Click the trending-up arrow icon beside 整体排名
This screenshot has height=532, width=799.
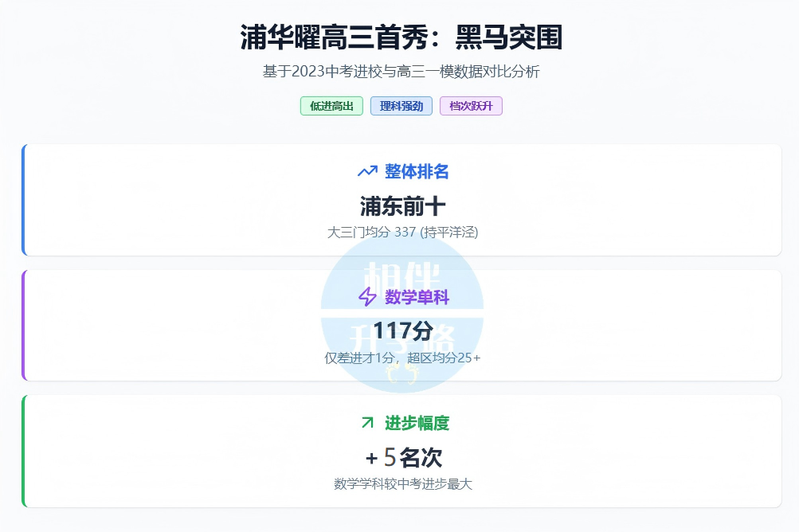pyautogui.click(x=367, y=171)
